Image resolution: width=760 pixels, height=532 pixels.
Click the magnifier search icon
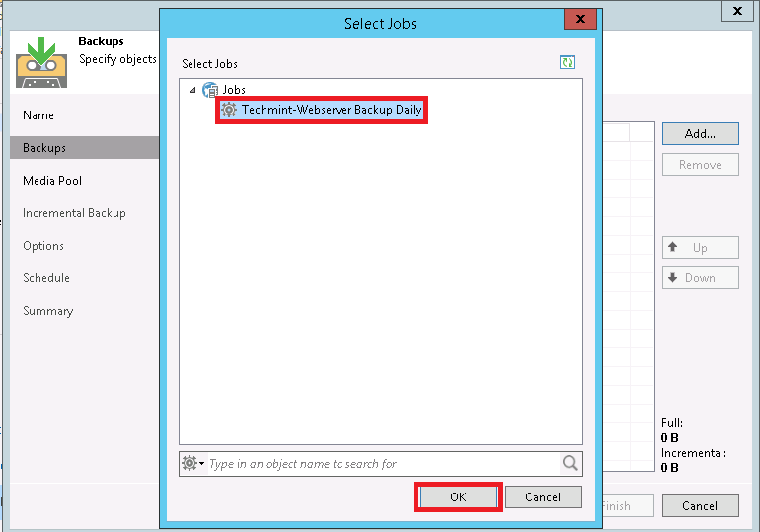click(570, 463)
